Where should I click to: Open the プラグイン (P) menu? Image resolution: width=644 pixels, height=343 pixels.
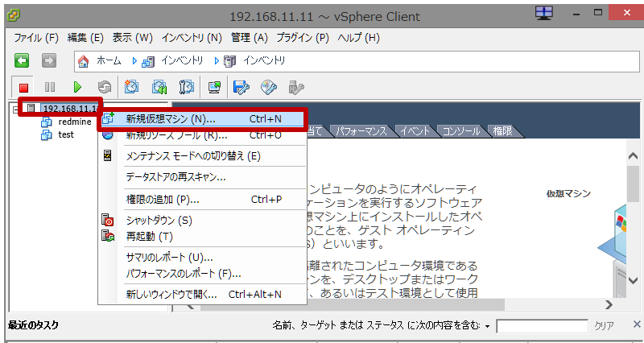(303, 38)
